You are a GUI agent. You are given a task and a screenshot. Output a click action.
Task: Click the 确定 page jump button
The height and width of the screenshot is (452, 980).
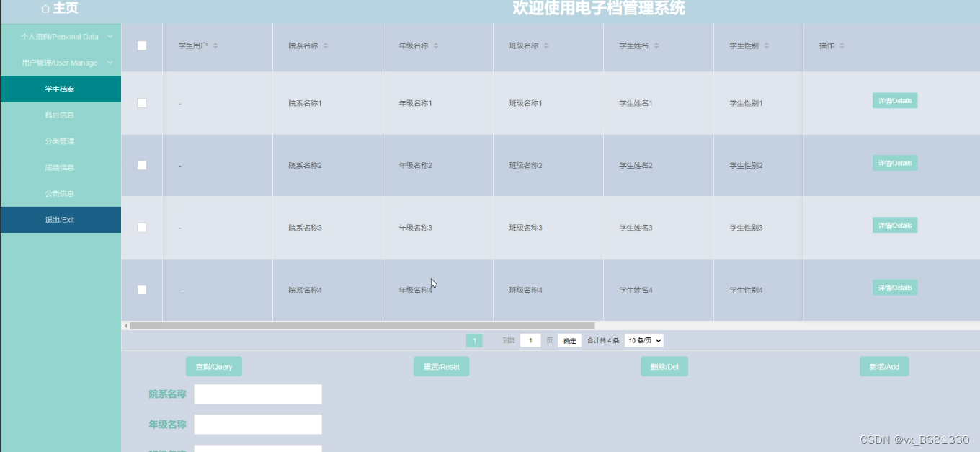pyautogui.click(x=569, y=340)
